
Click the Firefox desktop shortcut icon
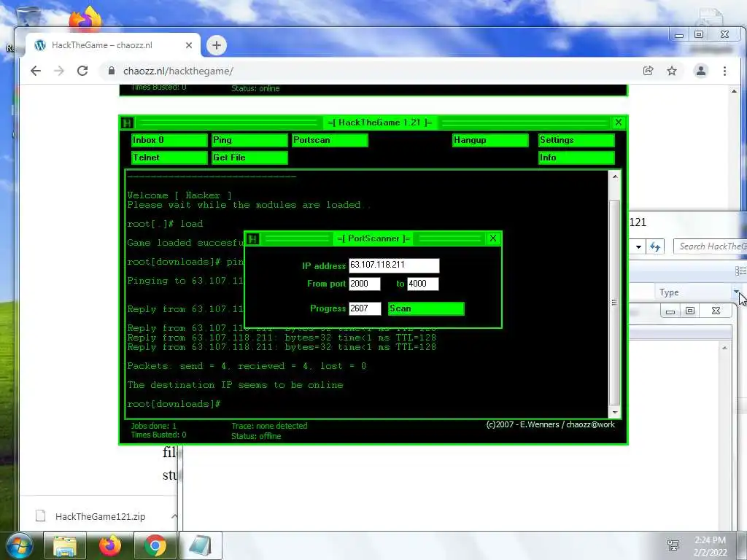(x=85, y=18)
